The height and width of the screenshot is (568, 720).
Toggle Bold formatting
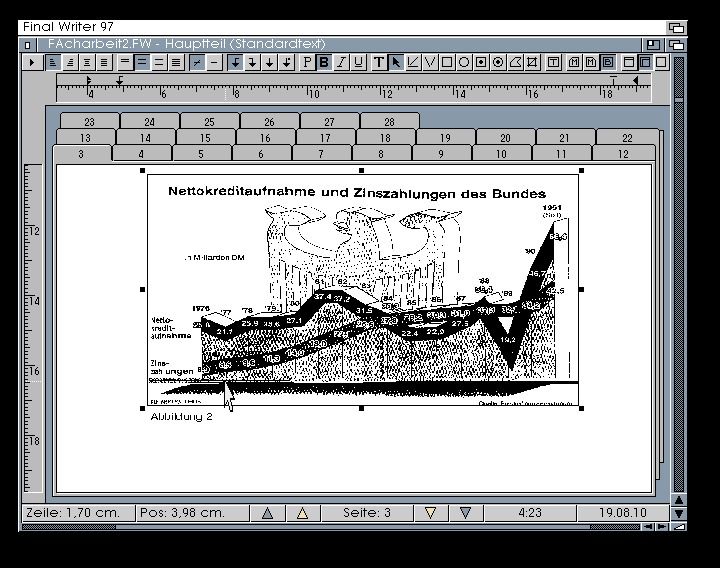pos(323,62)
